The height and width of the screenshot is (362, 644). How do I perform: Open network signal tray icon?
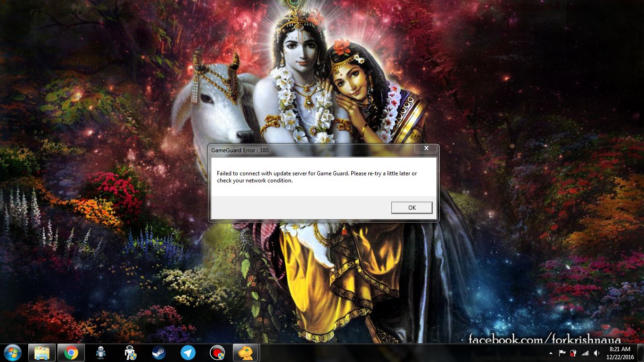pyautogui.click(x=585, y=353)
